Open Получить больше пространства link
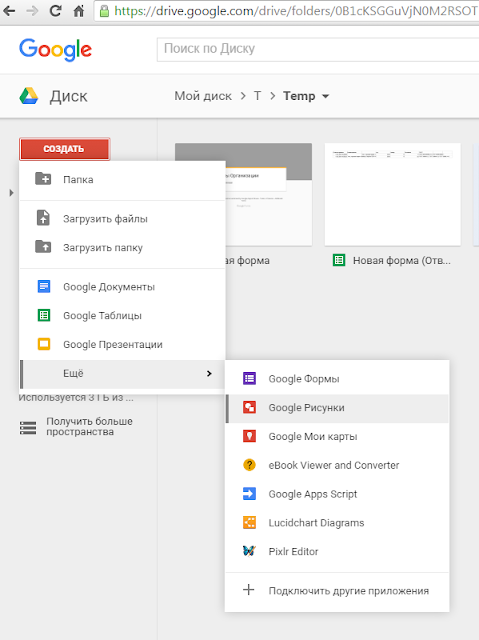 pos(89,427)
